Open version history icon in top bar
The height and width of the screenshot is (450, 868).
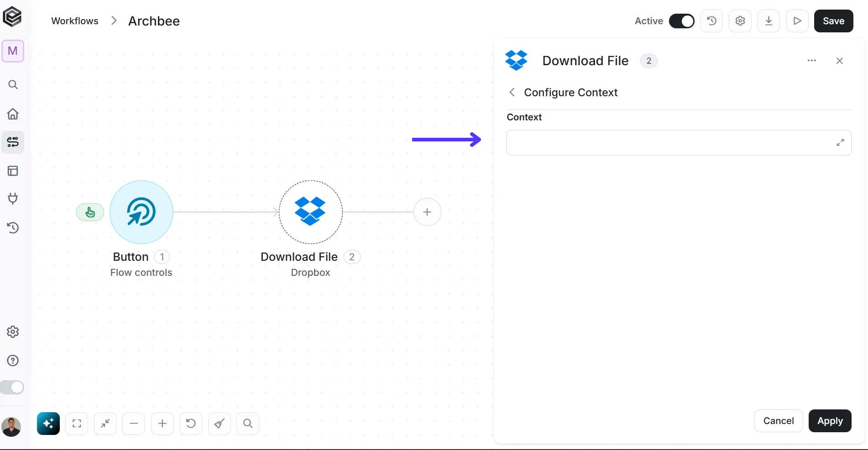tap(711, 21)
